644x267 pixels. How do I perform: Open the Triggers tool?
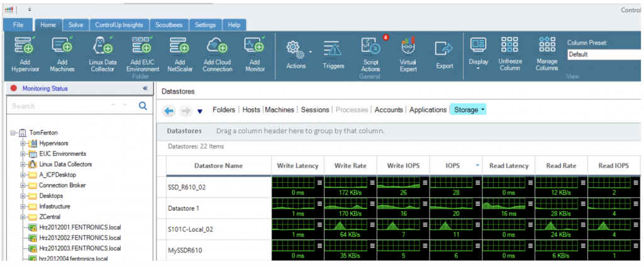333,49
